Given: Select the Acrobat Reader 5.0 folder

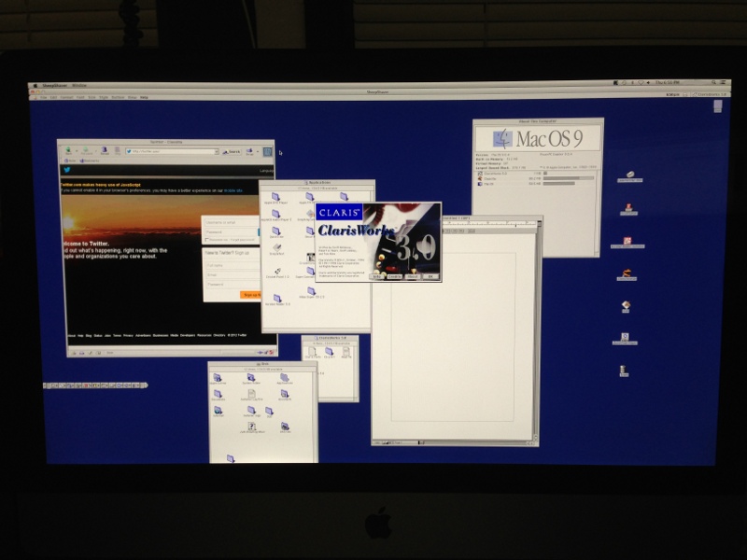Looking at the screenshot, I should [276, 298].
